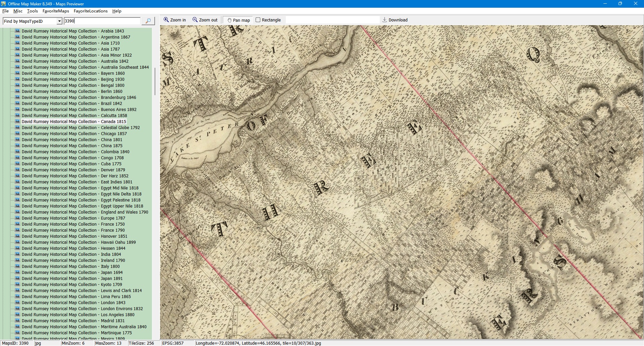Open the FavoriteLocations menu
The image size is (644, 346).
[x=91, y=11]
